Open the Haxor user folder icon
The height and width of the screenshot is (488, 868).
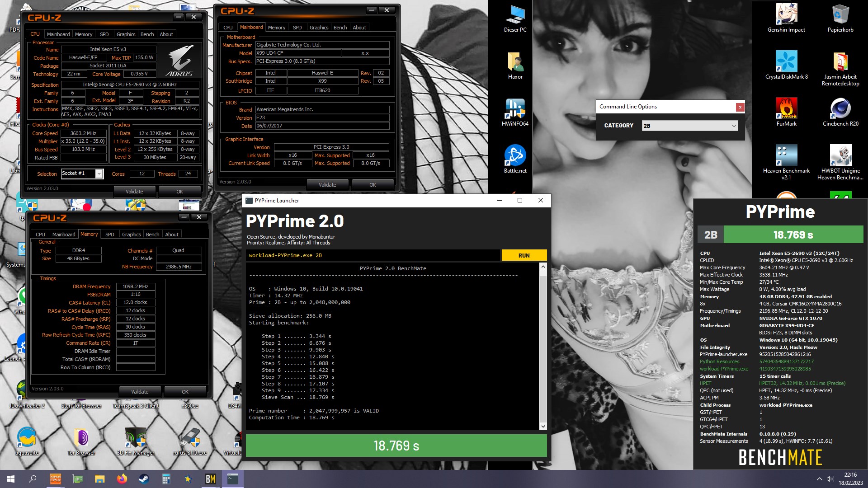(x=515, y=66)
